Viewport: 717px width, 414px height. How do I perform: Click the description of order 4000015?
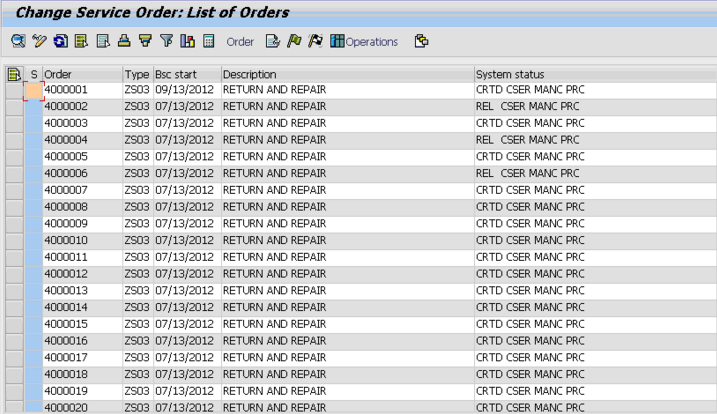(x=274, y=324)
